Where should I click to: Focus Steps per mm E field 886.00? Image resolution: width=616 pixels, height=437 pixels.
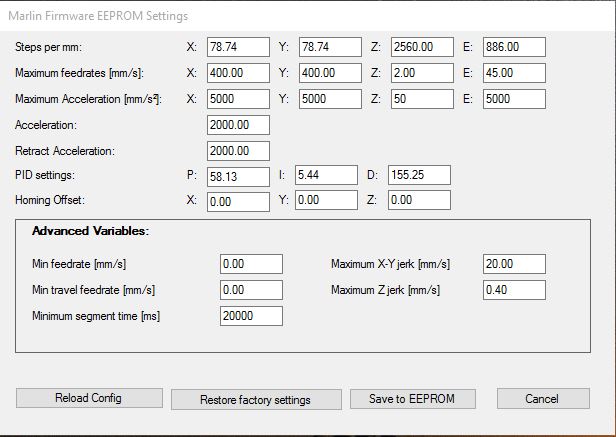click(x=514, y=47)
